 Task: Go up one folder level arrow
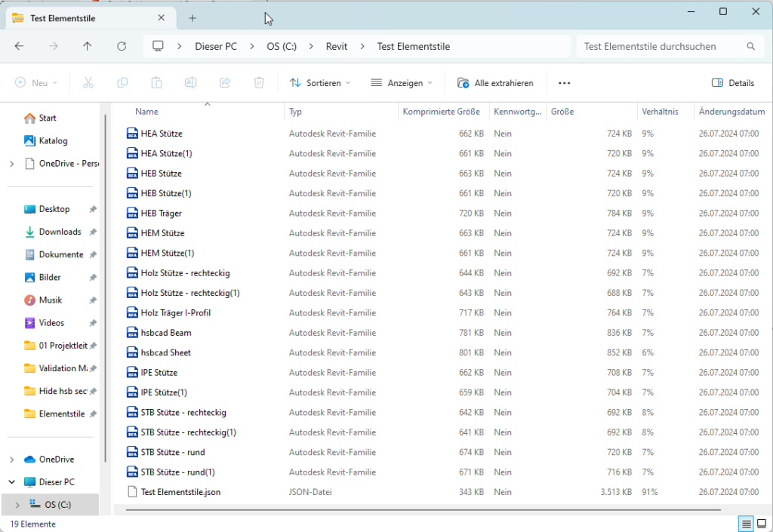click(x=88, y=46)
